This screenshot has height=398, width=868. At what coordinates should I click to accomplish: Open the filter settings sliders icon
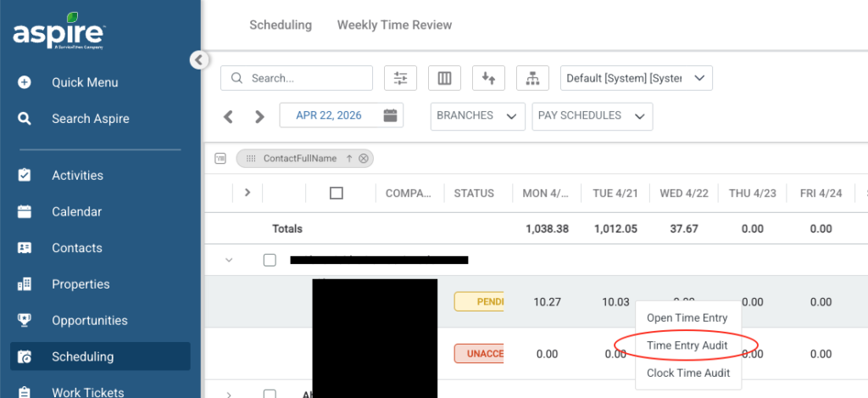[400, 78]
